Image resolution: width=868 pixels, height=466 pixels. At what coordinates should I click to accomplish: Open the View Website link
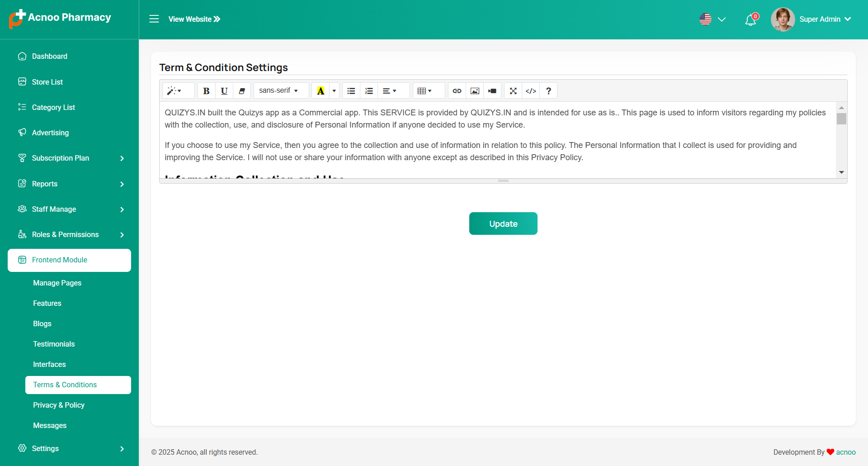coord(194,19)
